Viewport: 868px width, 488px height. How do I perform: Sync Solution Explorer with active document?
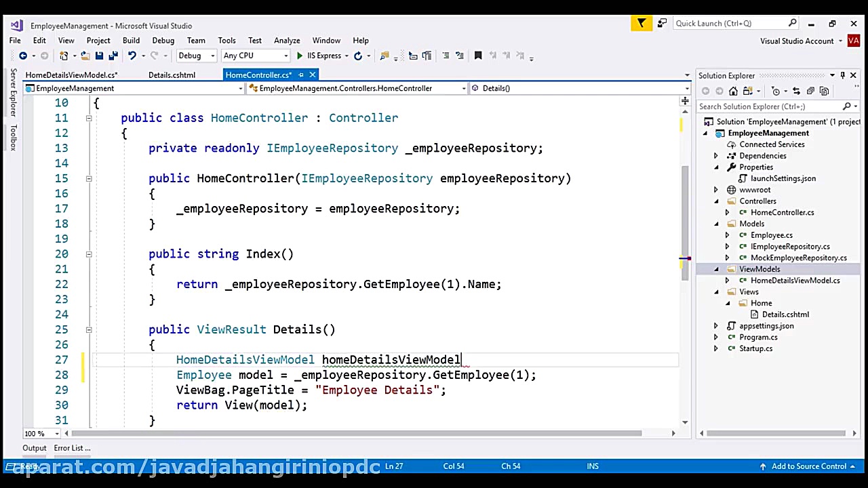coord(797,89)
